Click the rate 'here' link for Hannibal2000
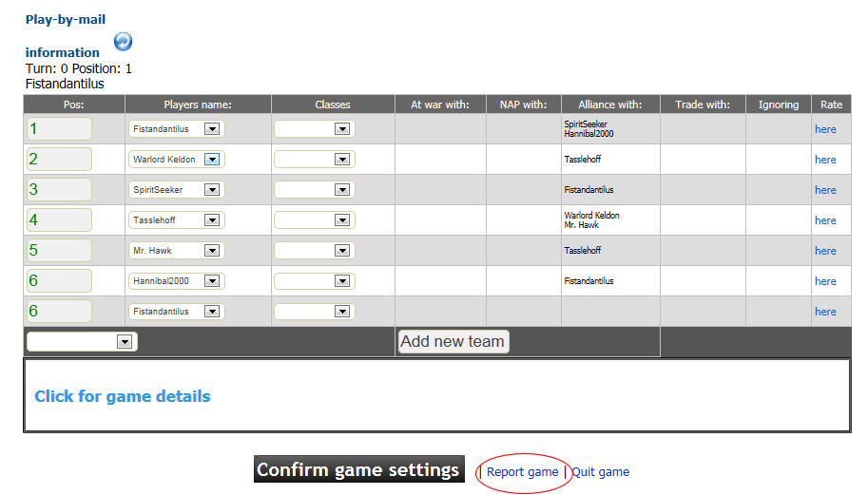Screen dimensions: 868x495 pos(824,281)
